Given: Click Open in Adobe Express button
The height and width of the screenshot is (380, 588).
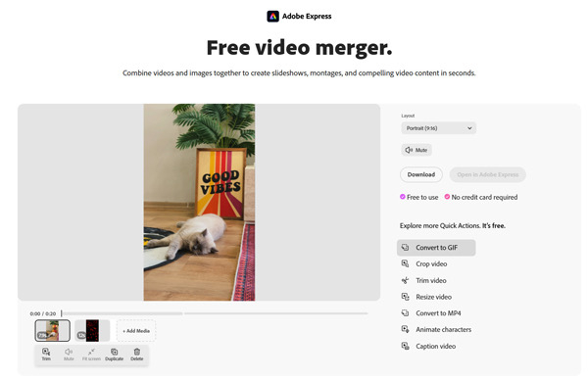Looking at the screenshot, I should 487,174.
